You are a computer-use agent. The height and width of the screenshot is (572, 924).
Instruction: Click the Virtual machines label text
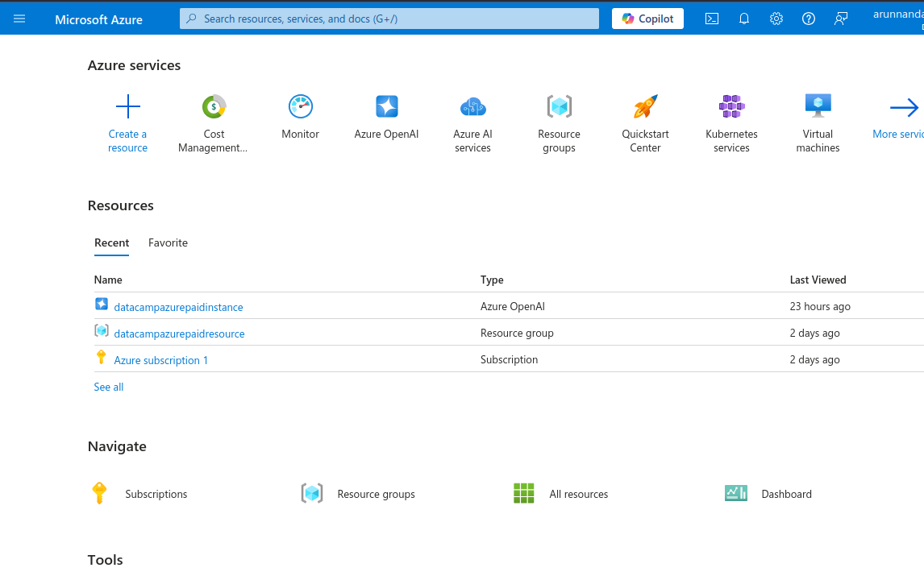coord(818,141)
